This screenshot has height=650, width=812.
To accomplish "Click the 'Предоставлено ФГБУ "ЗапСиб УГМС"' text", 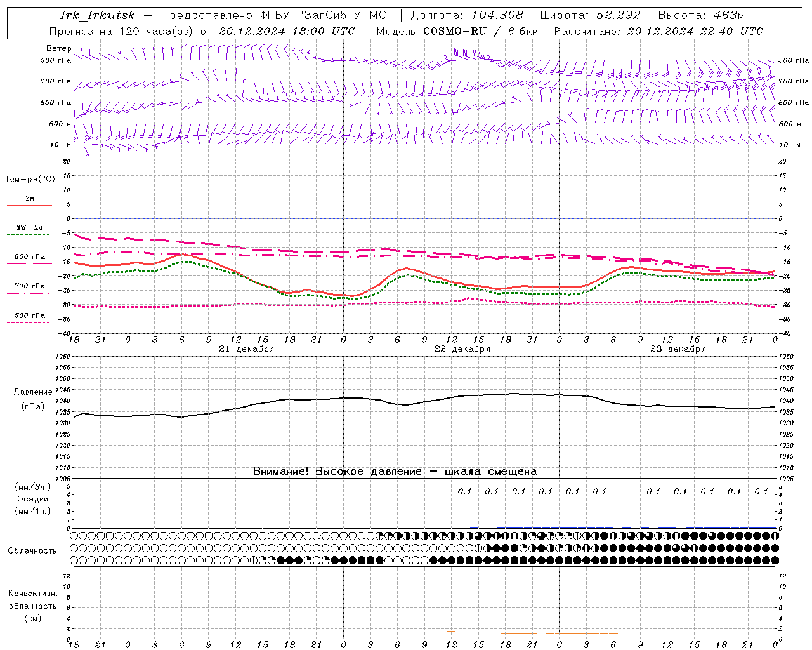I will tap(277, 15).
